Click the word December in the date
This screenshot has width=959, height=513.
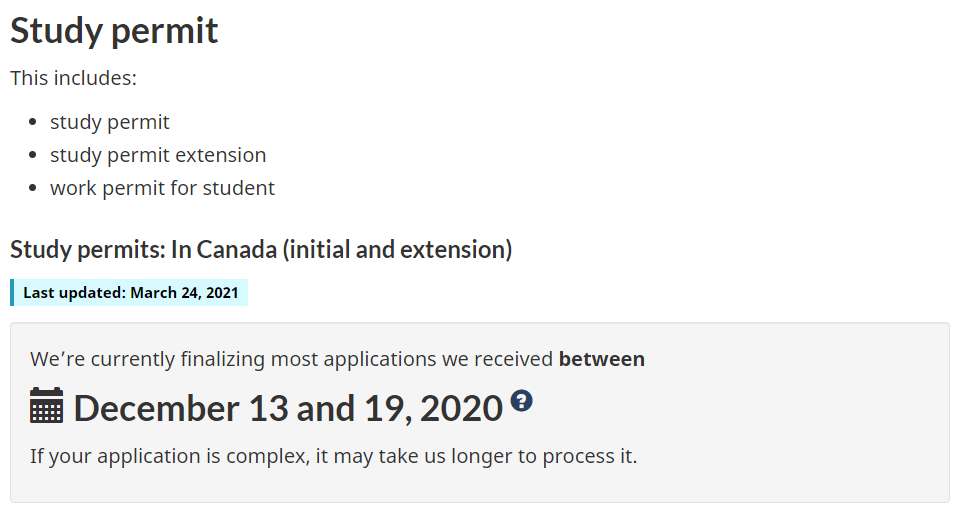(156, 408)
